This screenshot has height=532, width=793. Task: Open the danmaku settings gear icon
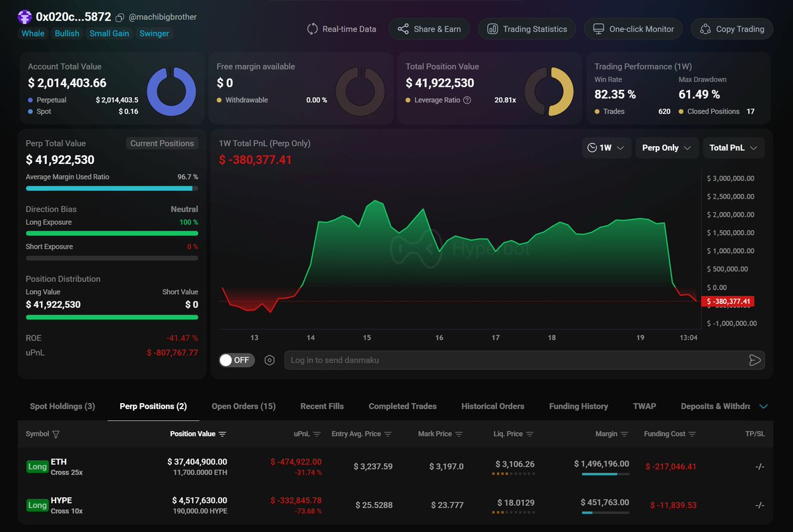(x=269, y=360)
